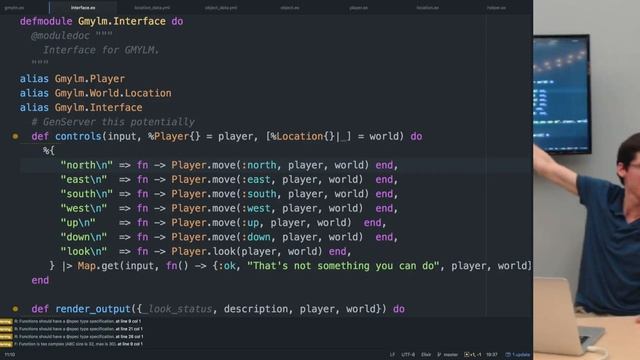Click the 1 update package notification

click(x=518, y=355)
